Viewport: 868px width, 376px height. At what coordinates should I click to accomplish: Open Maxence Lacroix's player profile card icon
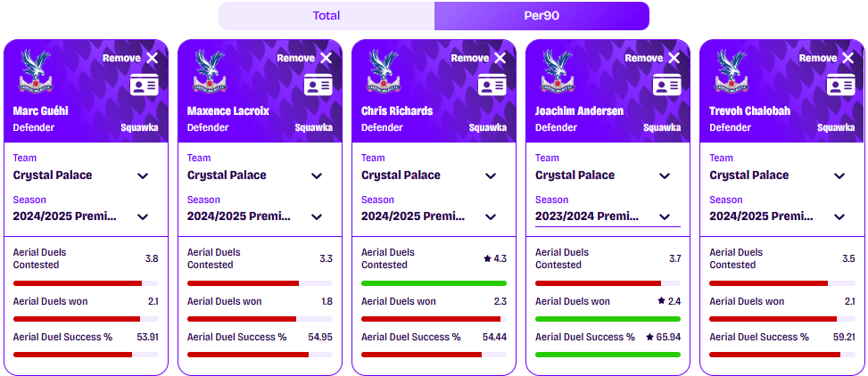coord(318,85)
